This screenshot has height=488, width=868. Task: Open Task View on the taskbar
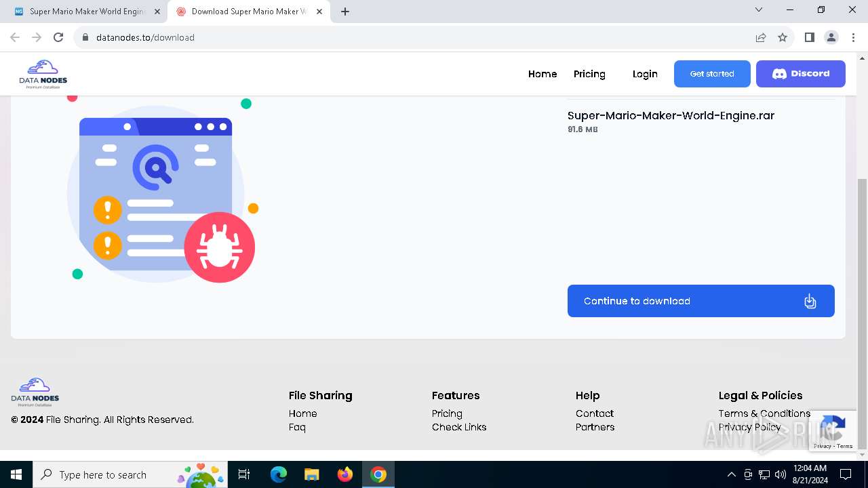(244, 474)
